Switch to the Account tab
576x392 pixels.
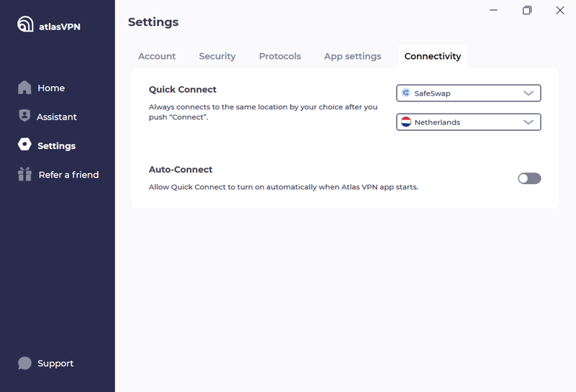(157, 56)
